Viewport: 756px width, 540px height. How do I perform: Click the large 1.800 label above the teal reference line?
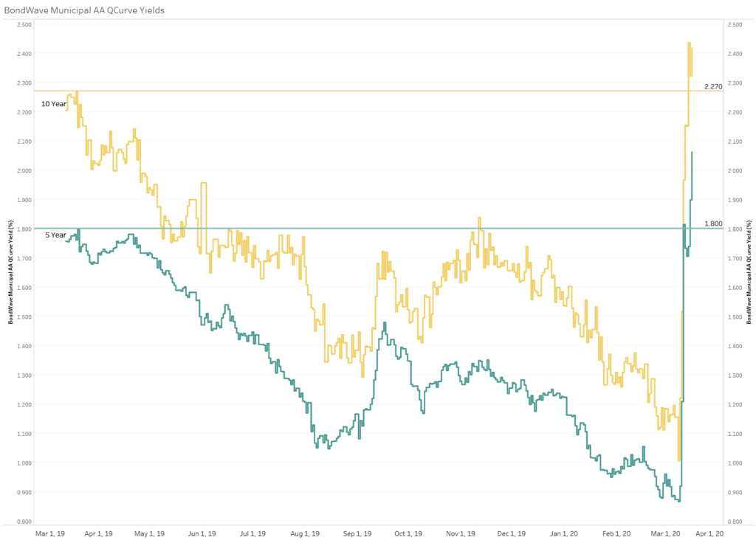[713, 224]
